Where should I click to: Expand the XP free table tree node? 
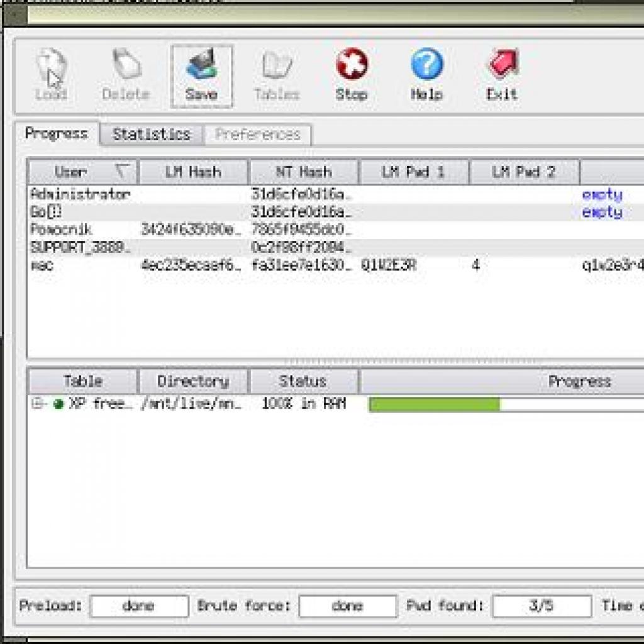[37, 404]
